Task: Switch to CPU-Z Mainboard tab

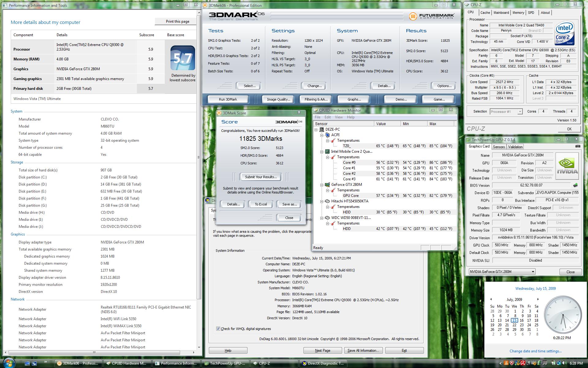Action: pos(501,13)
